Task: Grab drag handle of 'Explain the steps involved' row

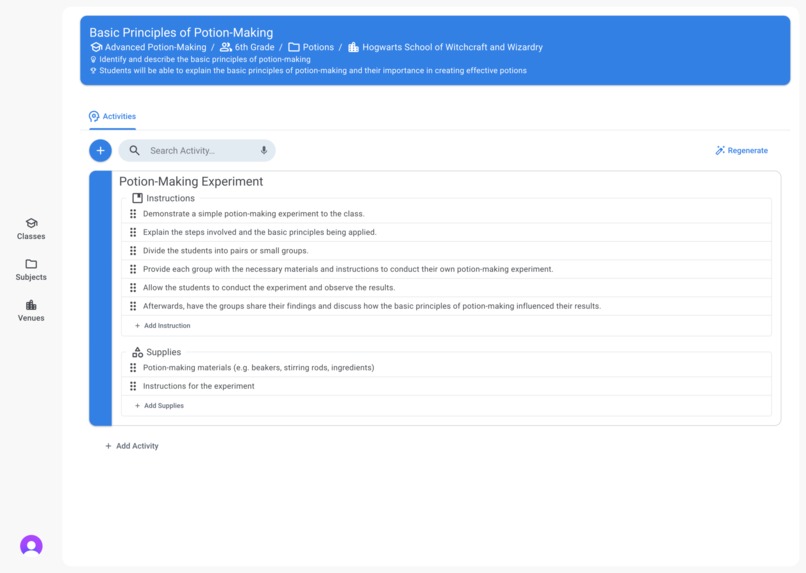Action: tap(133, 232)
